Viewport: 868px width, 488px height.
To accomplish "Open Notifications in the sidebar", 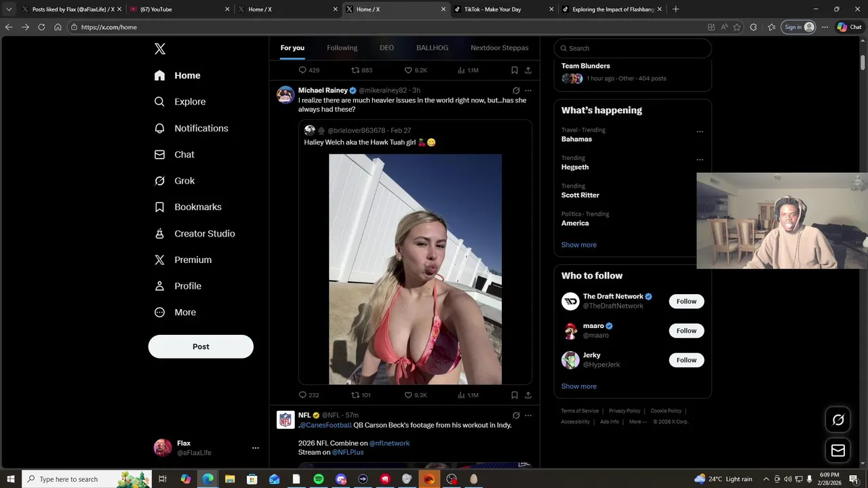I will click(191, 128).
